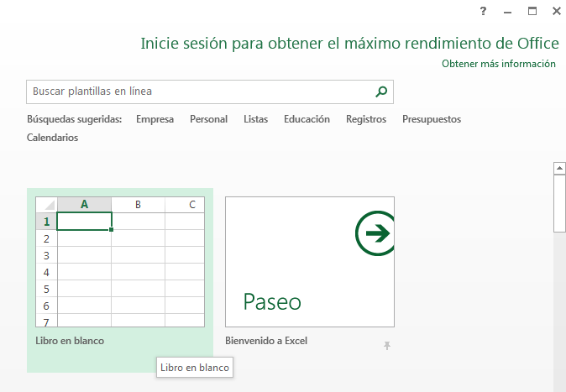The image size is (566, 392).
Task: Minimize the Excel window
Action: (507, 13)
